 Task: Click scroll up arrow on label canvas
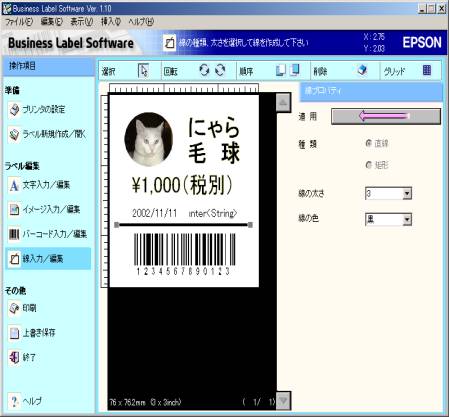(283, 102)
